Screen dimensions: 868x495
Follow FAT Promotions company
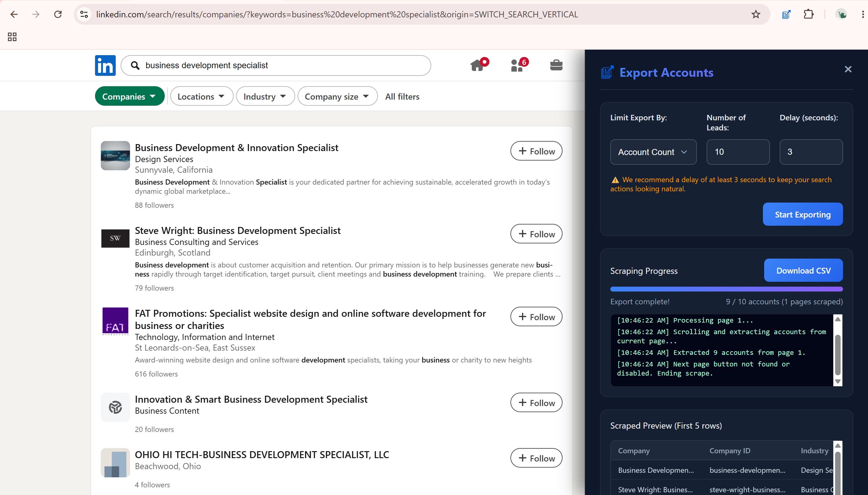[x=536, y=316]
